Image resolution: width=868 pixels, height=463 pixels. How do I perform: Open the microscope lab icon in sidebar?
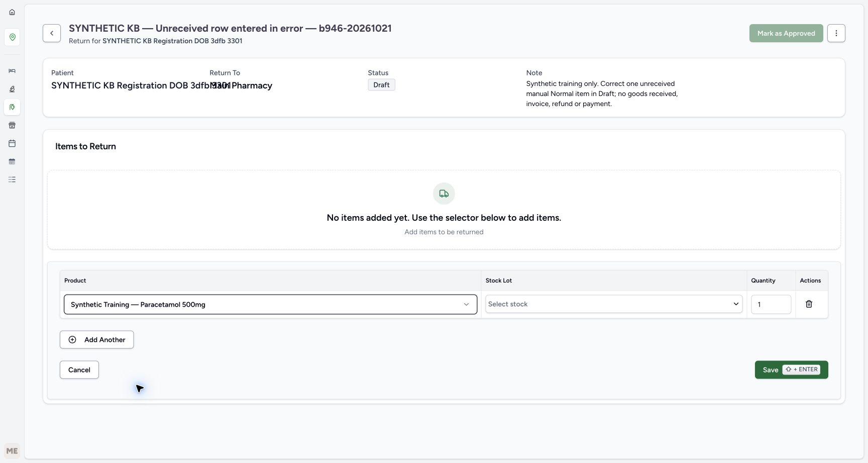[x=12, y=89]
